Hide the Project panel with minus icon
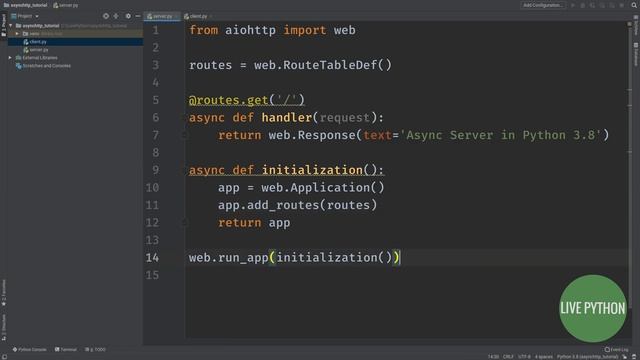The image size is (640, 360). (x=138, y=16)
